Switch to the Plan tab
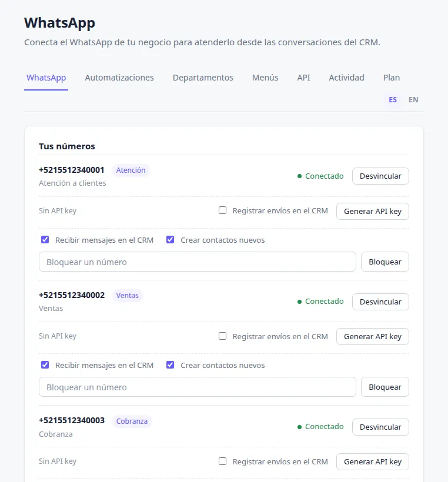Image resolution: width=448 pixels, height=482 pixels. click(392, 78)
